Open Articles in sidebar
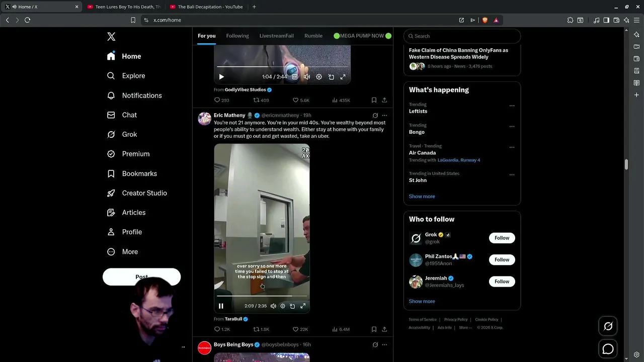 (126, 213)
